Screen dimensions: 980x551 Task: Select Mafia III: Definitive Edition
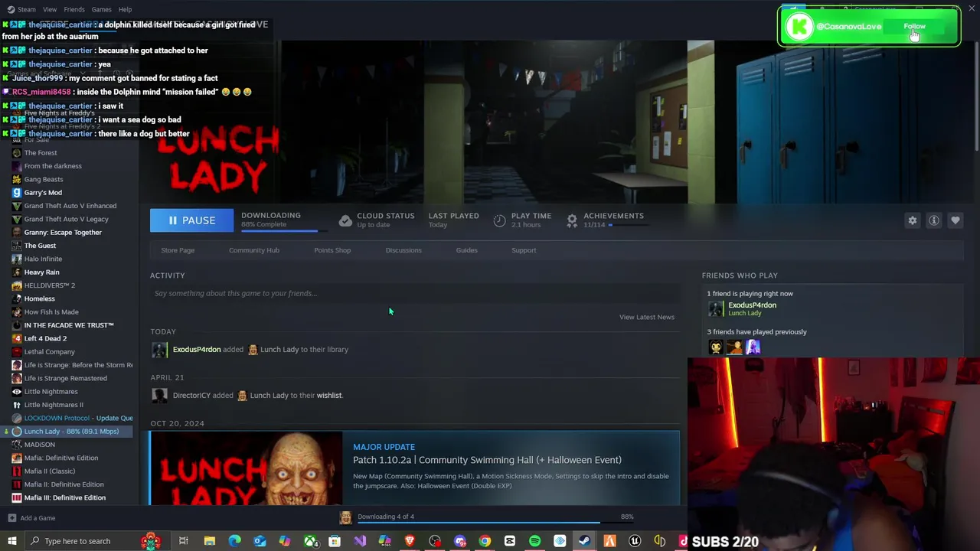[x=64, y=498]
